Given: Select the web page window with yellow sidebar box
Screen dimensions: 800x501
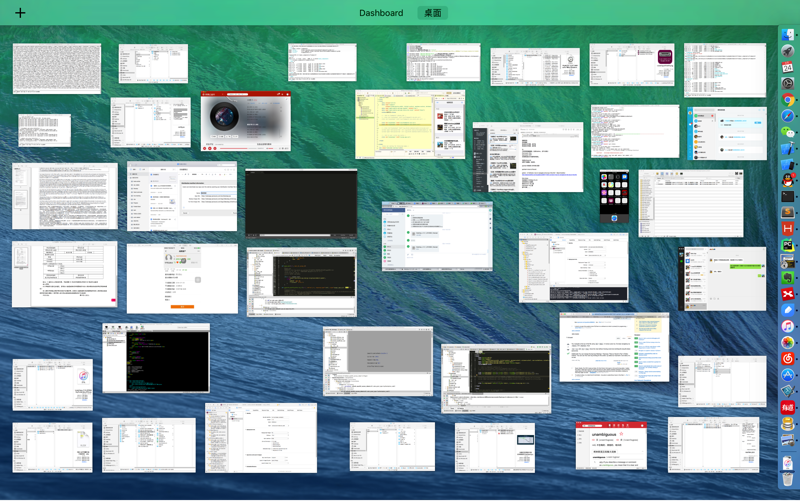Looking at the screenshot, I should (614, 347).
